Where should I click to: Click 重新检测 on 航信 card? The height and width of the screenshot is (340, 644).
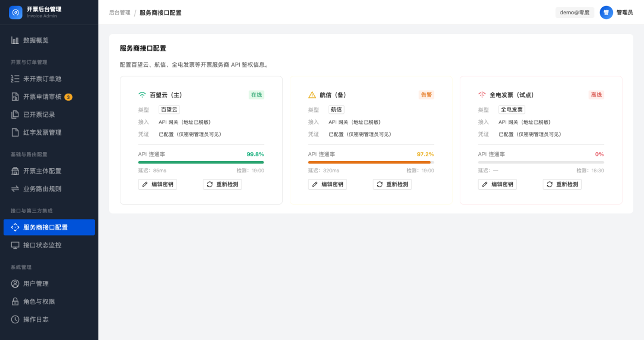click(x=392, y=184)
